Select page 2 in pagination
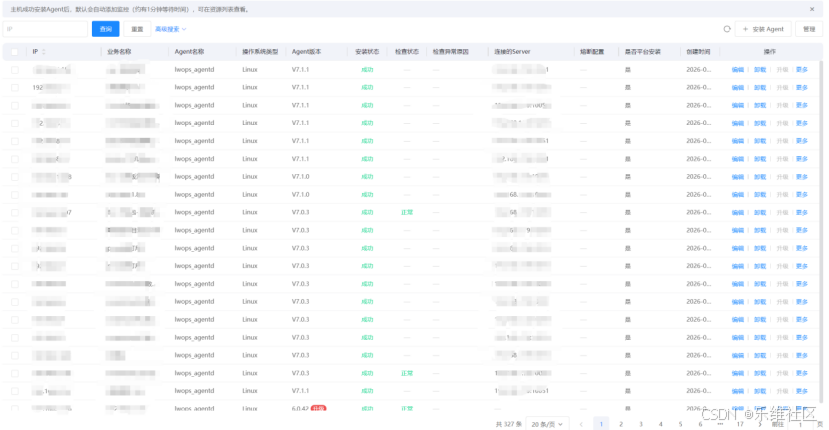The width and height of the screenshot is (829, 430). 621,424
